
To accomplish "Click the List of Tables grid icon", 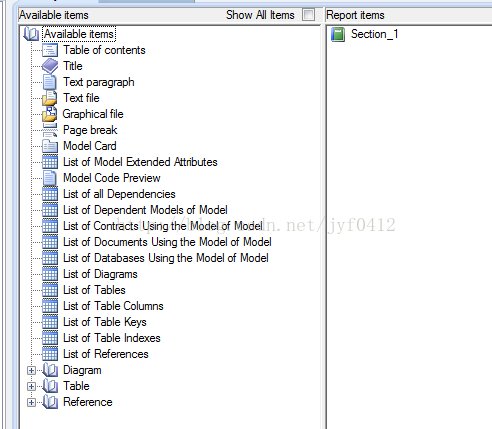I will 50,290.
